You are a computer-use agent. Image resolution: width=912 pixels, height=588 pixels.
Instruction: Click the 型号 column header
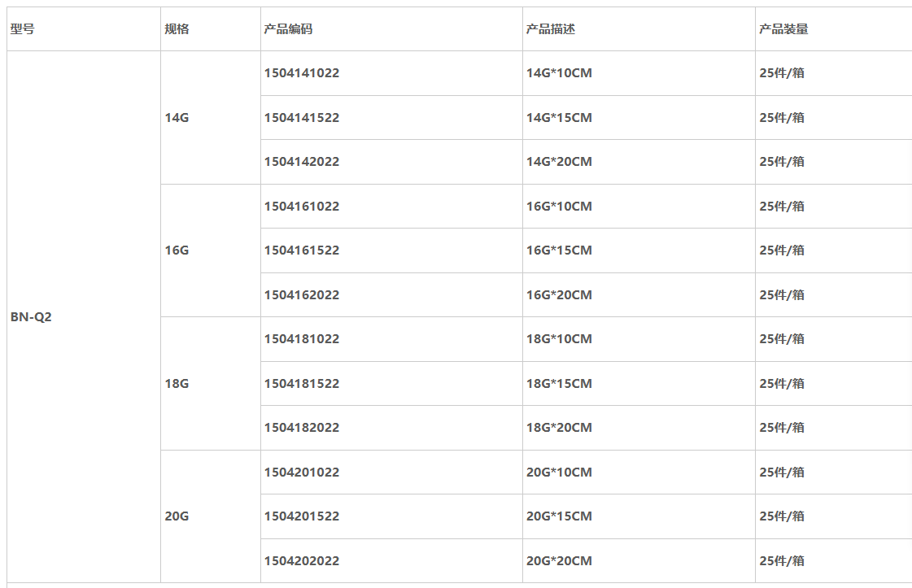tap(23, 29)
